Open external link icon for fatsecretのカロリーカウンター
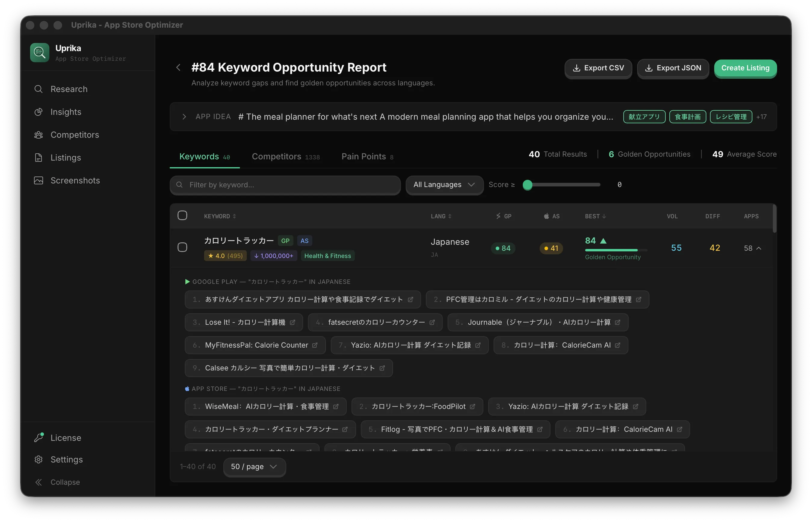 coord(432,322)
